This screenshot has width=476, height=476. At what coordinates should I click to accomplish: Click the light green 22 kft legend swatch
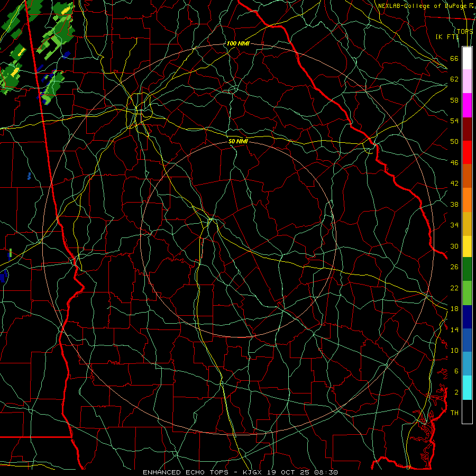click(467, 293)
